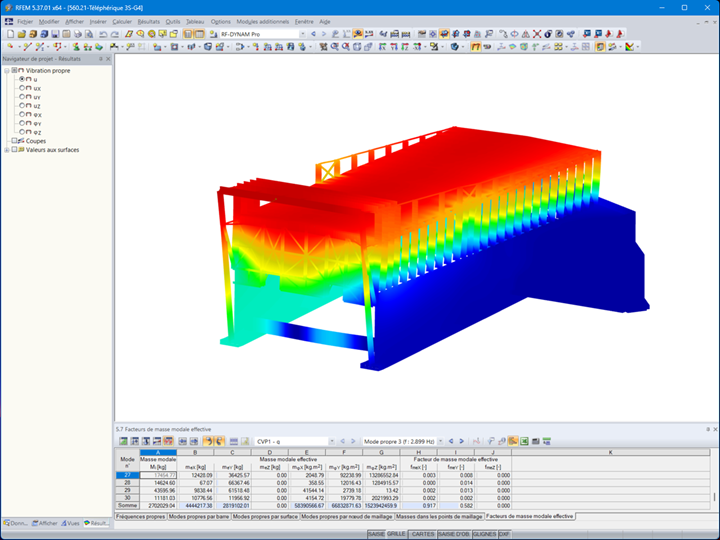720x540 pixels.
Task: Open the Donn... navigator tab
Action: tap(16, 523)
